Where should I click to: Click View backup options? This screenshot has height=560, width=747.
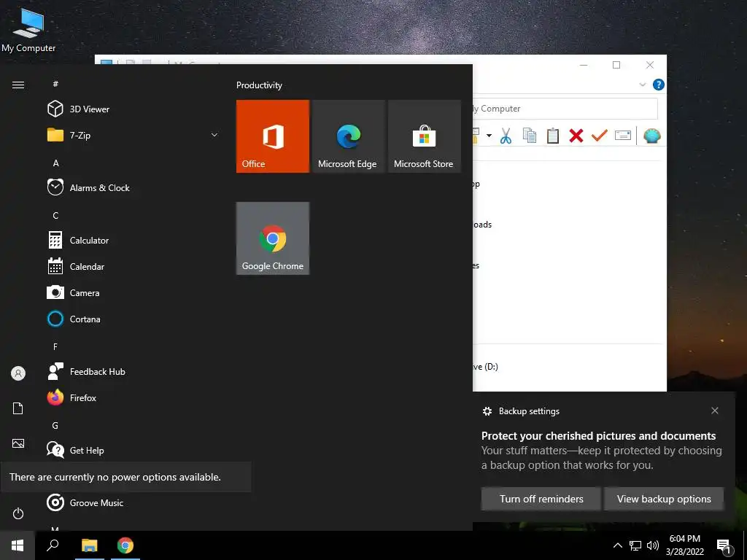point(664,499)
